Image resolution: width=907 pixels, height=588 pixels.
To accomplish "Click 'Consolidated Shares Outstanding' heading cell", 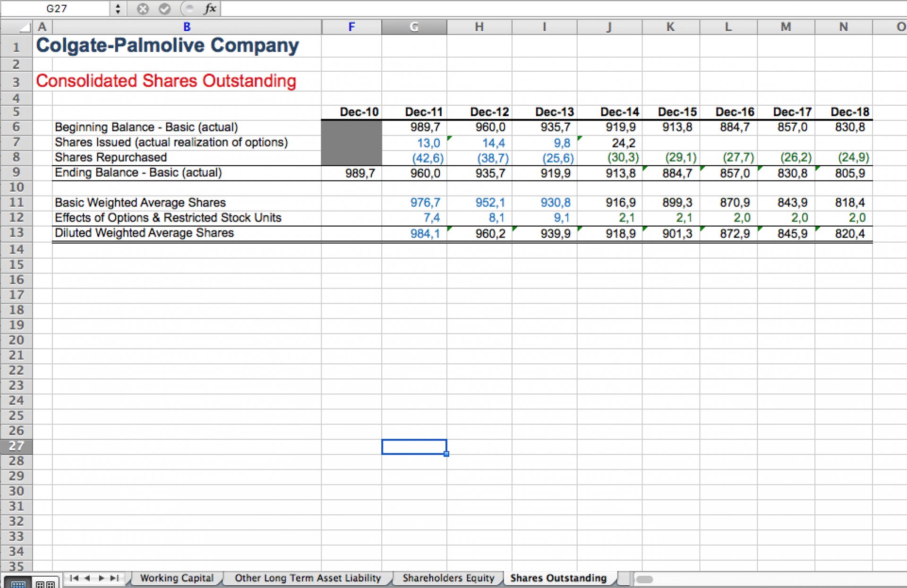I will 166,81.
